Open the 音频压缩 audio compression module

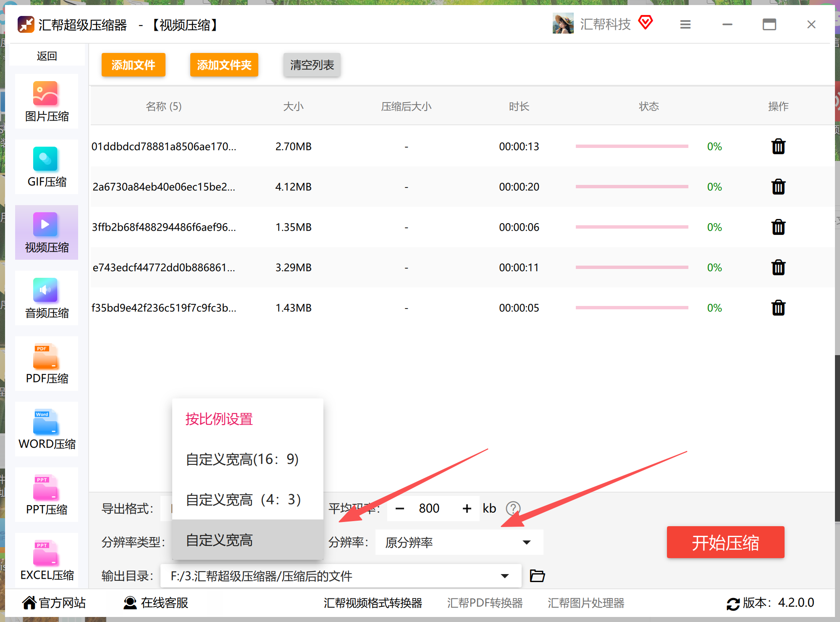47,298
